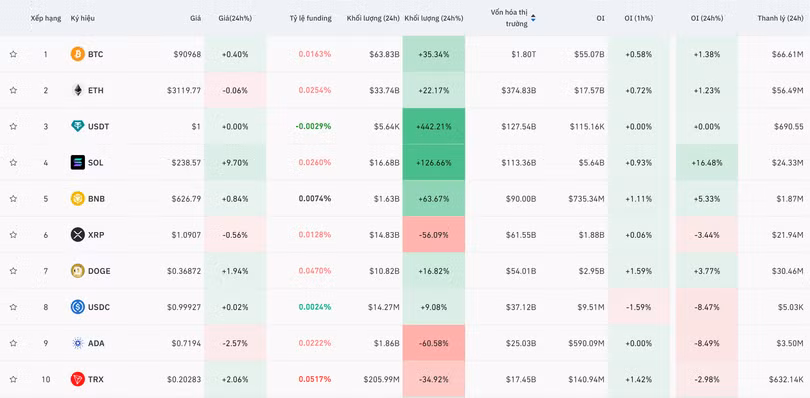
Task: Click the Bitcoin coin logo
Action: pyautogui.click(x=77, y=54)
